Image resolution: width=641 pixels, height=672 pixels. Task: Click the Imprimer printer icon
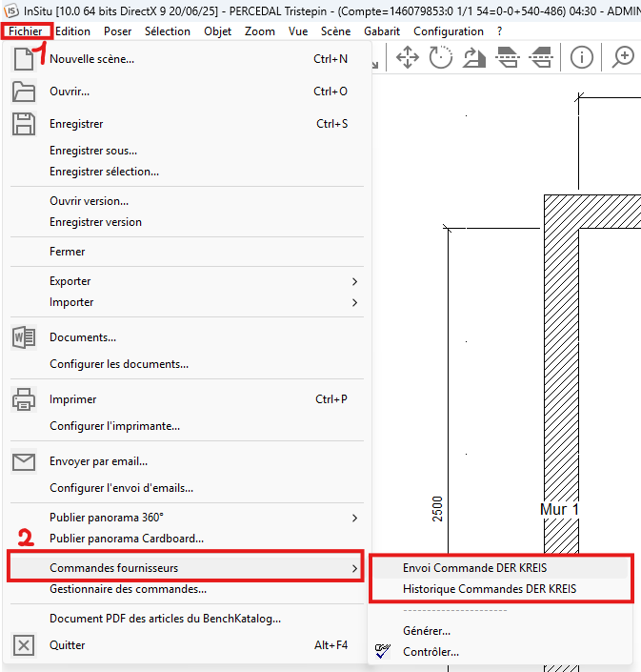tap(24, 399)
